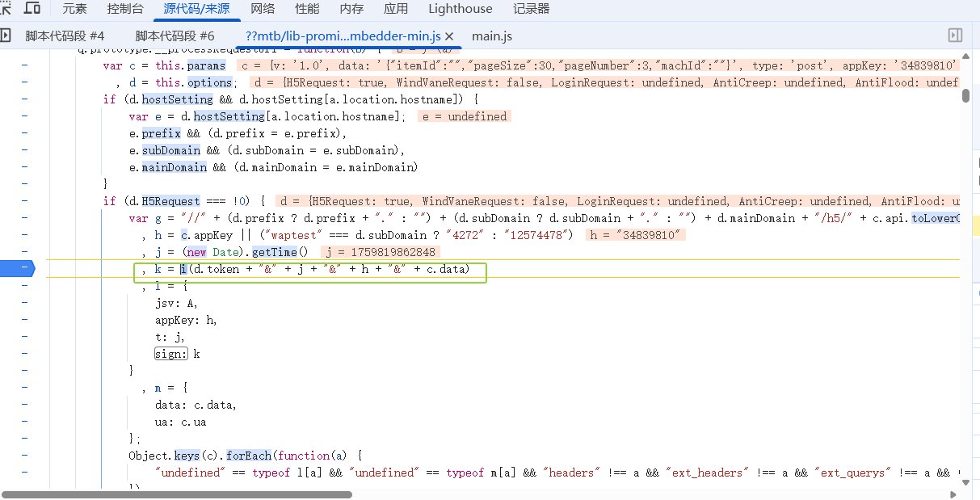Click 'hostSetting' in the 'var e' line
The width and height of the screenshot is (980, 500).
point(230,116)
